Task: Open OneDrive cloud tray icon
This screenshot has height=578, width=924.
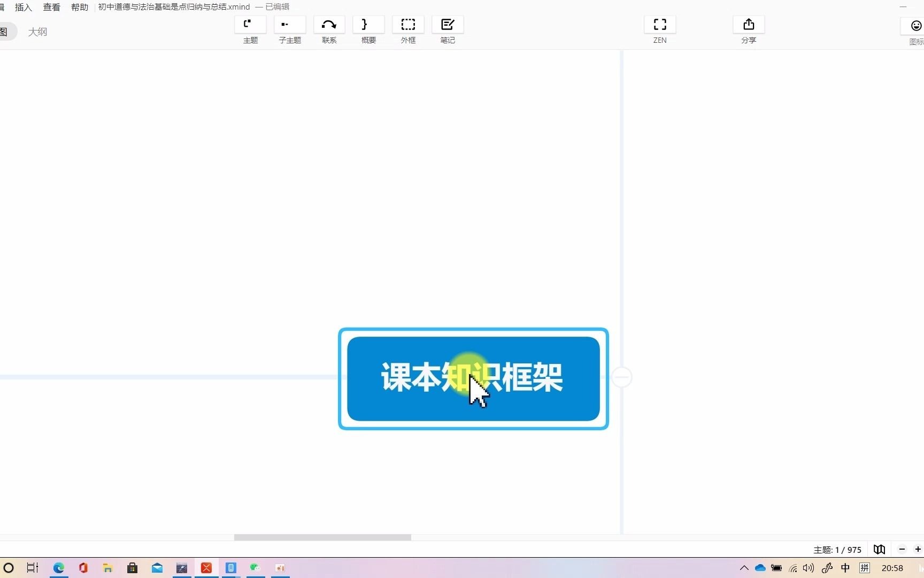Action: tap(760, 568)
